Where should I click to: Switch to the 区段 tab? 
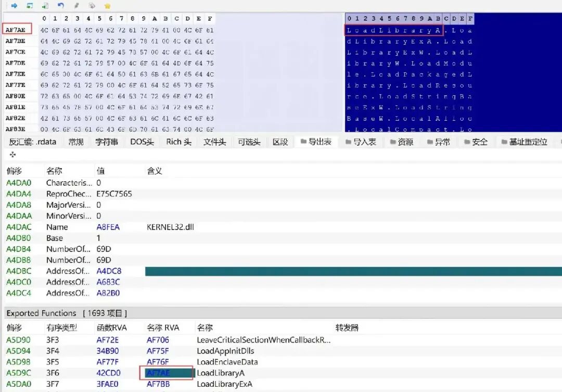[x=280, y=142]
